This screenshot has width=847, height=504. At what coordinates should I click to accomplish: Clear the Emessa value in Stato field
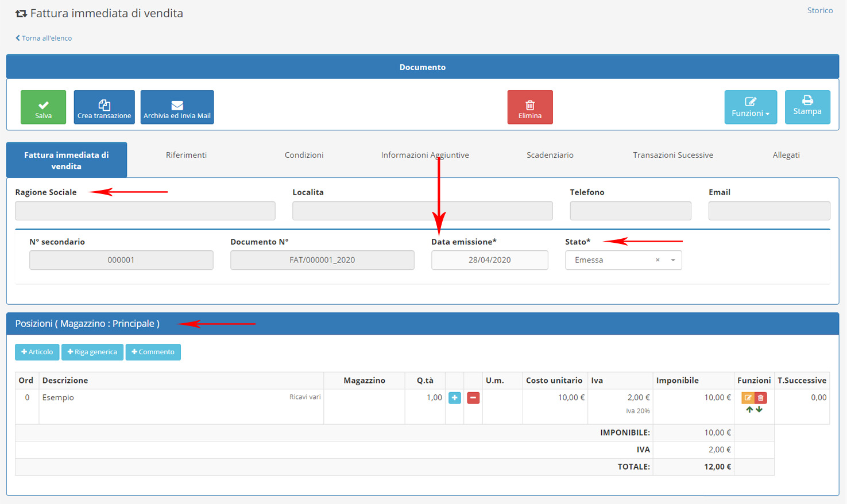click(x=658, y=260)
